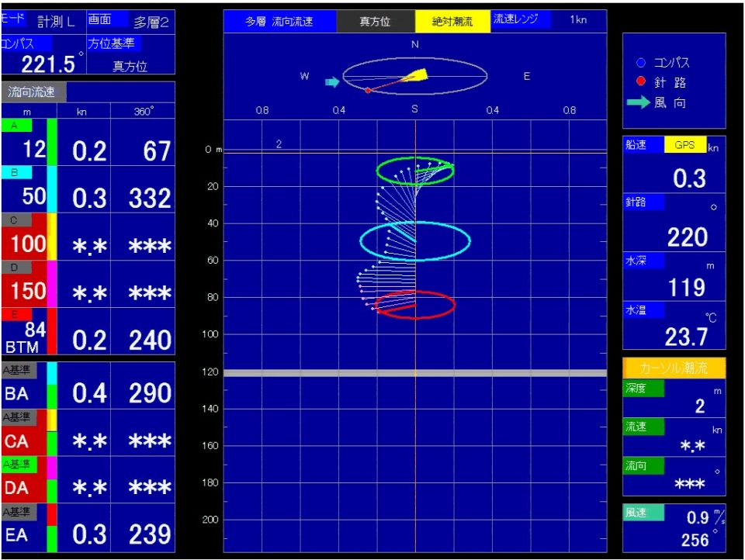Screen dimensions: 745x560
Task: Click the red 針路 legend dot
Action: (x=640, y=81)
